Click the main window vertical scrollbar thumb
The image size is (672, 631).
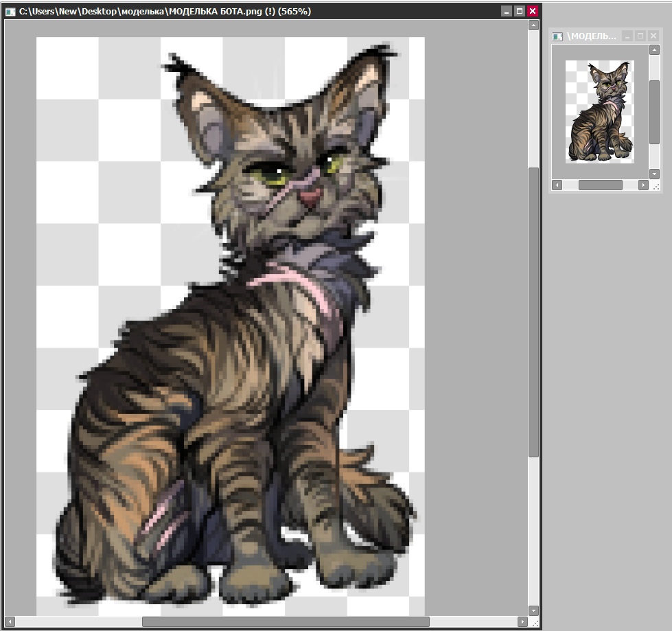click(533, 312)
